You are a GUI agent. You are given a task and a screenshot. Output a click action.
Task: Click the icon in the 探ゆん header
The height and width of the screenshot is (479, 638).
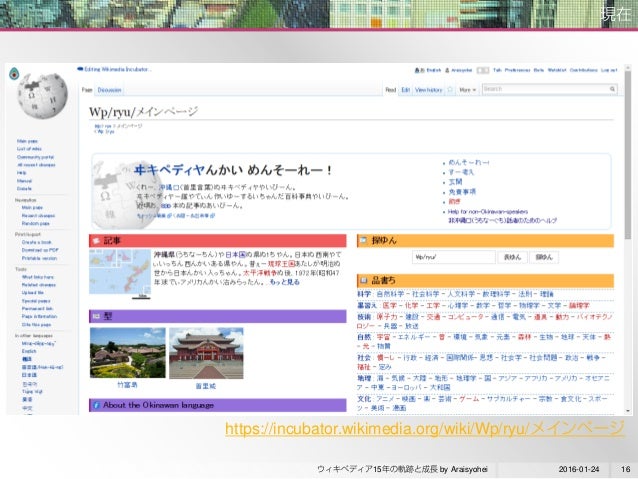click(364, 241)
